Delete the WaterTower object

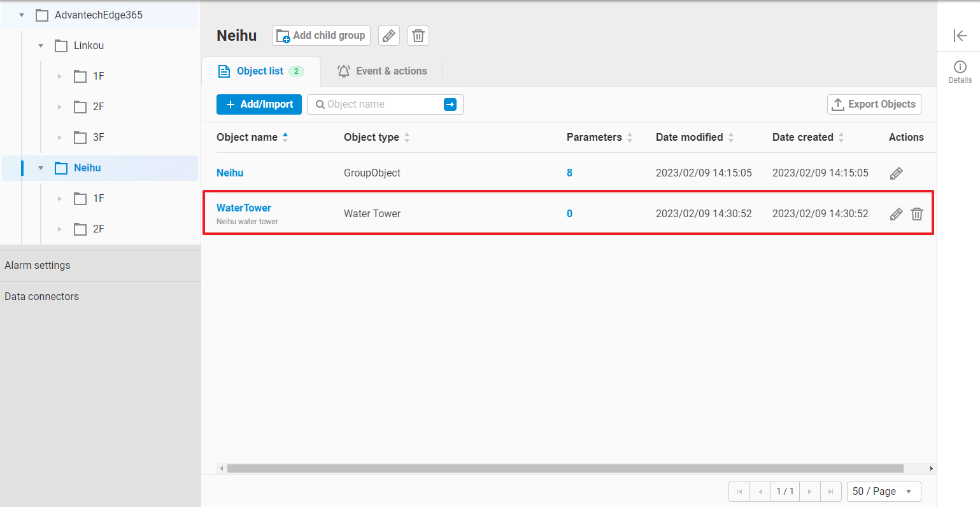917,214
